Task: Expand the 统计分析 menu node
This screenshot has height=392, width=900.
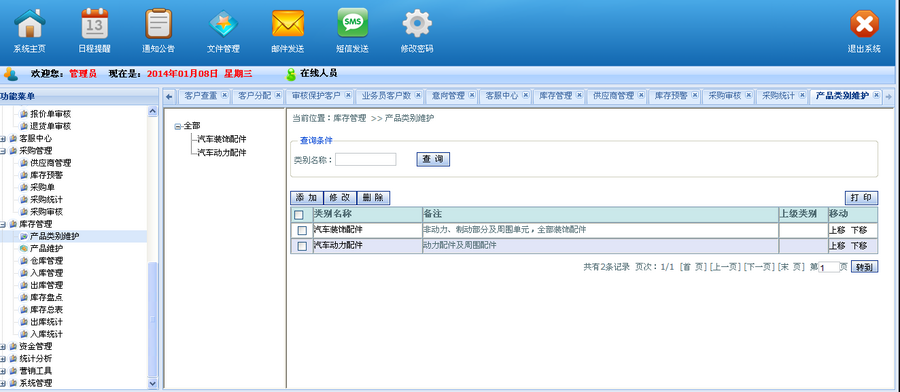Action: 3,359
